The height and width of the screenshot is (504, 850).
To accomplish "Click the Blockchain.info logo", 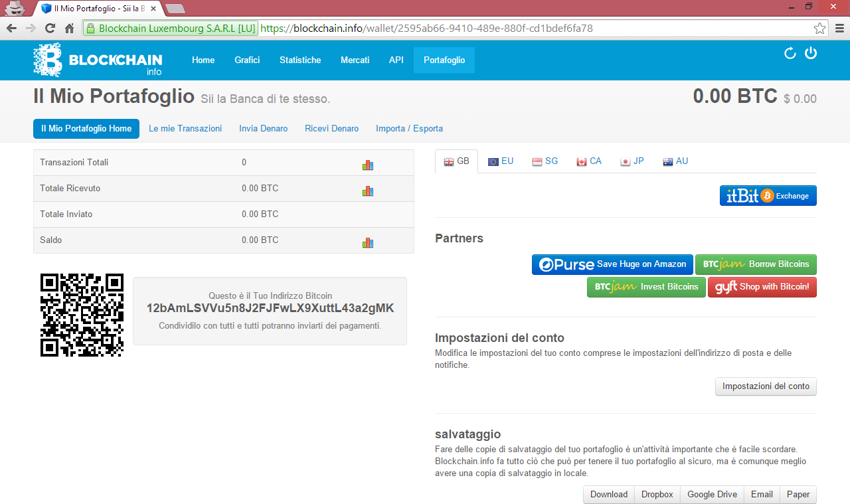I will coord(98,60).
